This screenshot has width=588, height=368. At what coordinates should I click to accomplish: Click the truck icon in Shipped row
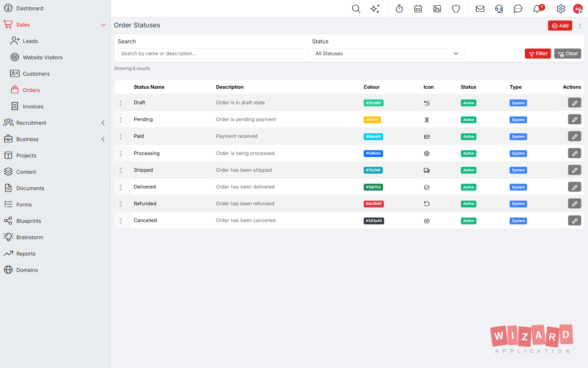[x=427, y=171]
